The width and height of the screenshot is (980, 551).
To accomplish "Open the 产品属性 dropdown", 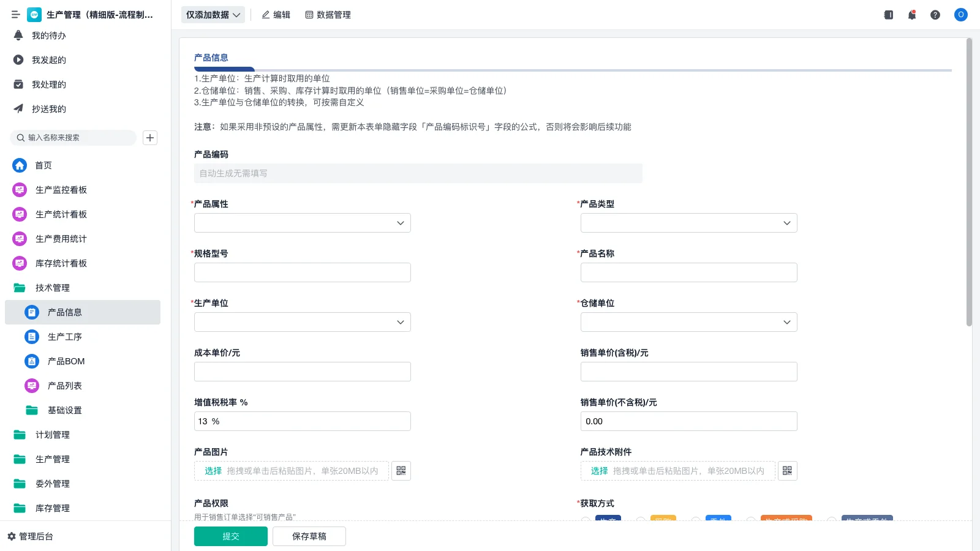I will click(x=302, y=223).
